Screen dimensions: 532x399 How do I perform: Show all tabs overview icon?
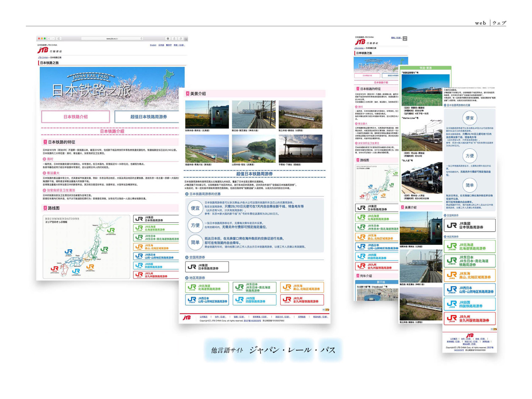(x=181, y=38)
